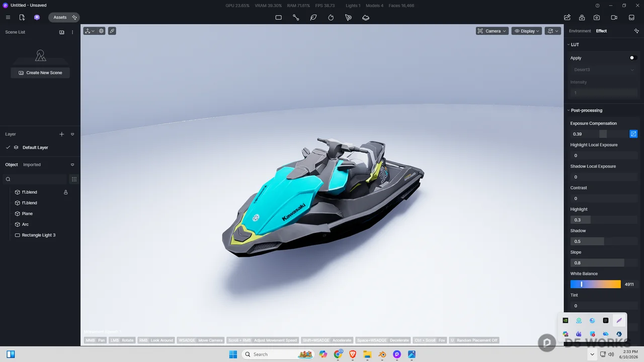Select the path tool in top toolbar
Screen dimensions: 644x362
pyautogui.click(x=296, y=18)
